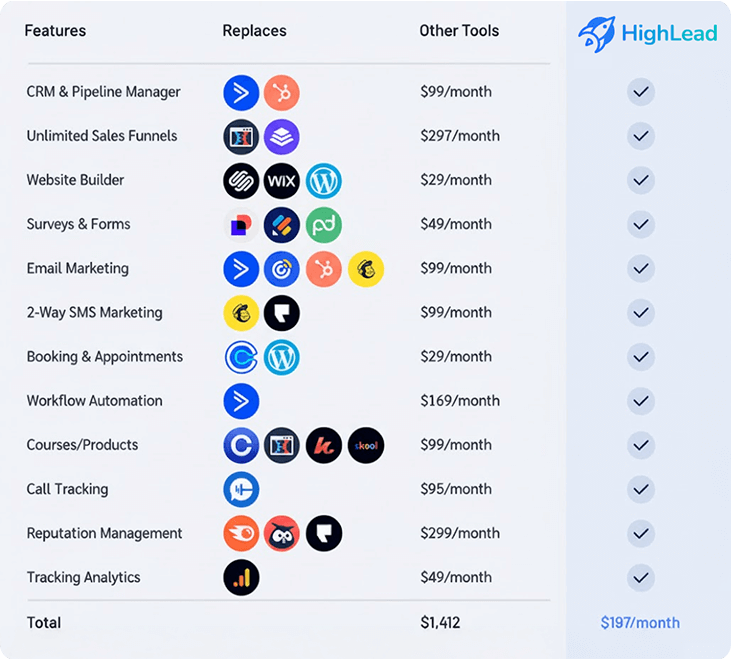Click the Squarespace icon in Website Builder row
This screenshot has width=731, height=661.
point(241,181)
